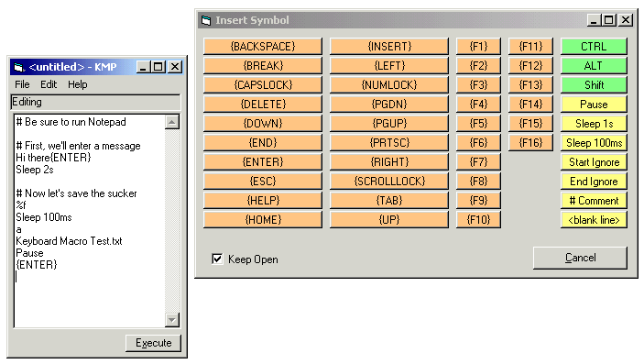Click the {HELP} key button

263,201
